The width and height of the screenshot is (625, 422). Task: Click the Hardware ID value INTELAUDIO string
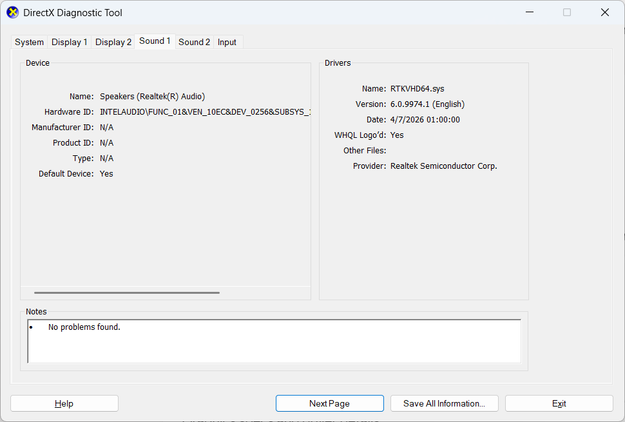205,112
